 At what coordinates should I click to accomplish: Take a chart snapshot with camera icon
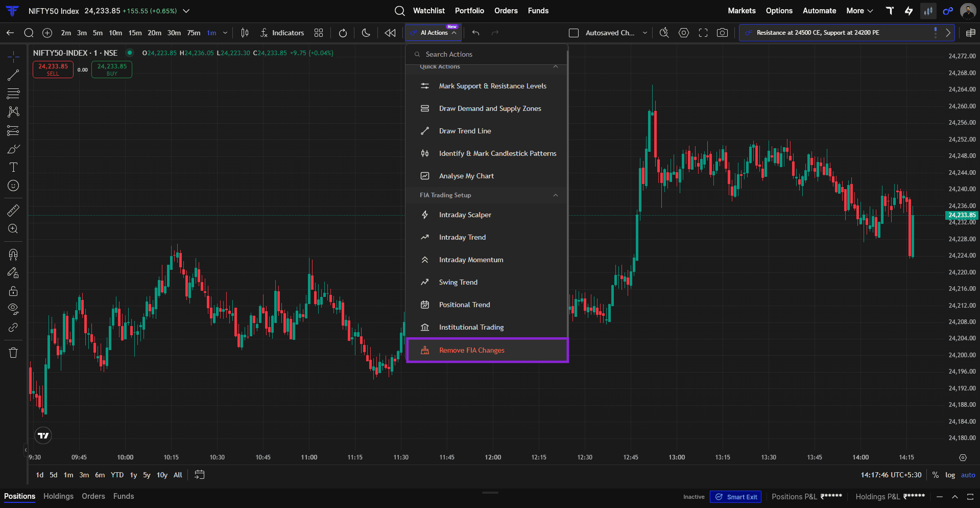click(722, 33)
